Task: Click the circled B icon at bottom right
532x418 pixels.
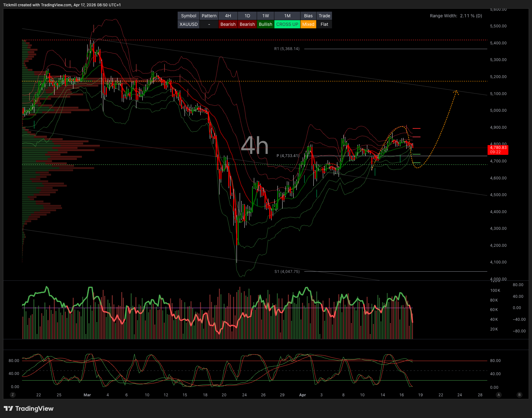Action: (519, 395)
